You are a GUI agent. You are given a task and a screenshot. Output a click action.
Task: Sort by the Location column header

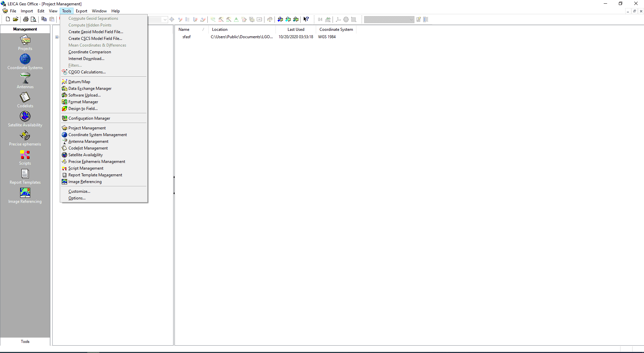click(242, 30)
